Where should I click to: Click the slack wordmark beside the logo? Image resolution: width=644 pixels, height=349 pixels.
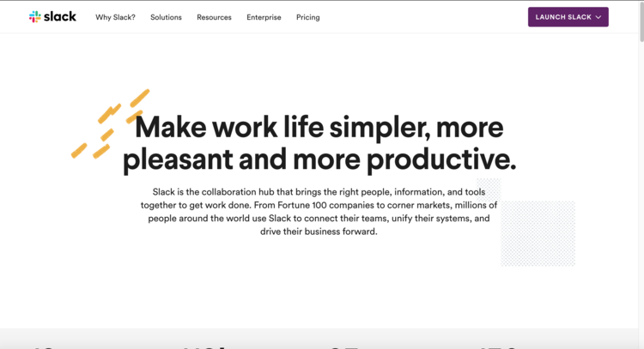coord(60,17)
